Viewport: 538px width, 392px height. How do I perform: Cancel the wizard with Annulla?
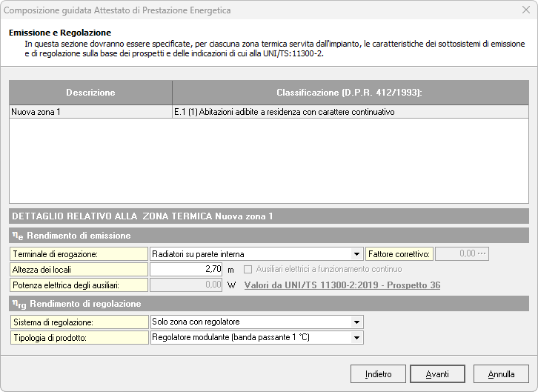[501, 373]
